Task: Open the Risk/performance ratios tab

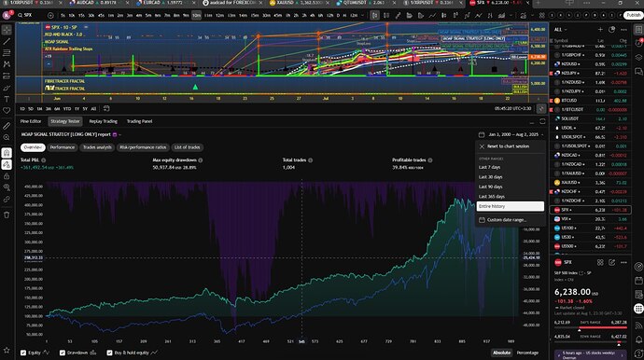Action: [143, 147]
